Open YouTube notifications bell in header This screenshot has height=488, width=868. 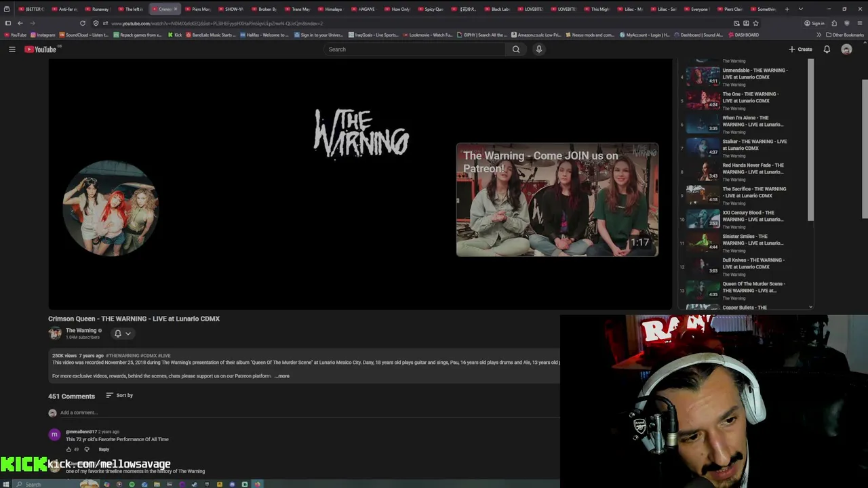827,49
